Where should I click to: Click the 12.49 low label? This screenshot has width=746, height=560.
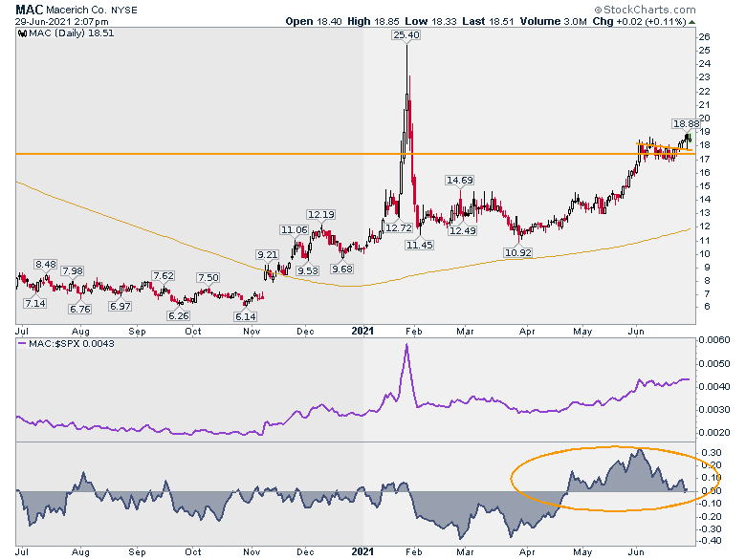click(463, 230)
